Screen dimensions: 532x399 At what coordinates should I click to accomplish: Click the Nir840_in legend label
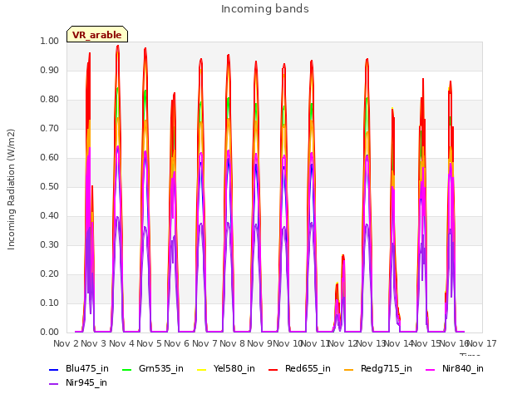point(463,368)
